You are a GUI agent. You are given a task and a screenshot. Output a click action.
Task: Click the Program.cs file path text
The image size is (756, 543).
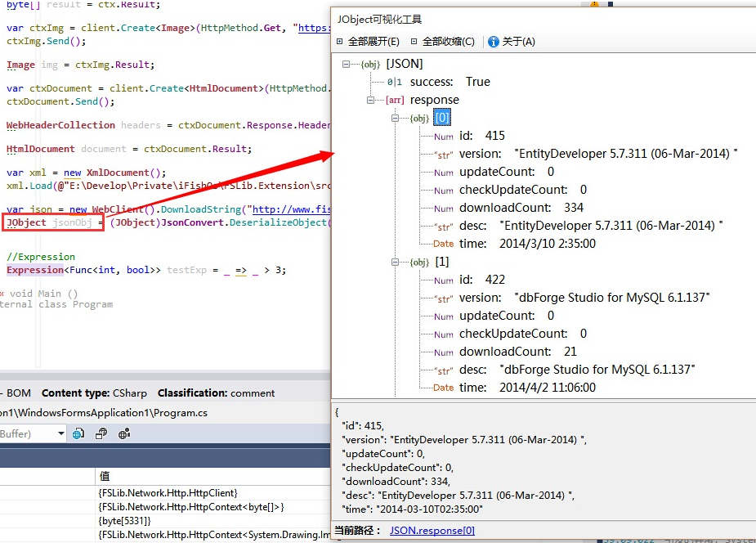[104, 413]
